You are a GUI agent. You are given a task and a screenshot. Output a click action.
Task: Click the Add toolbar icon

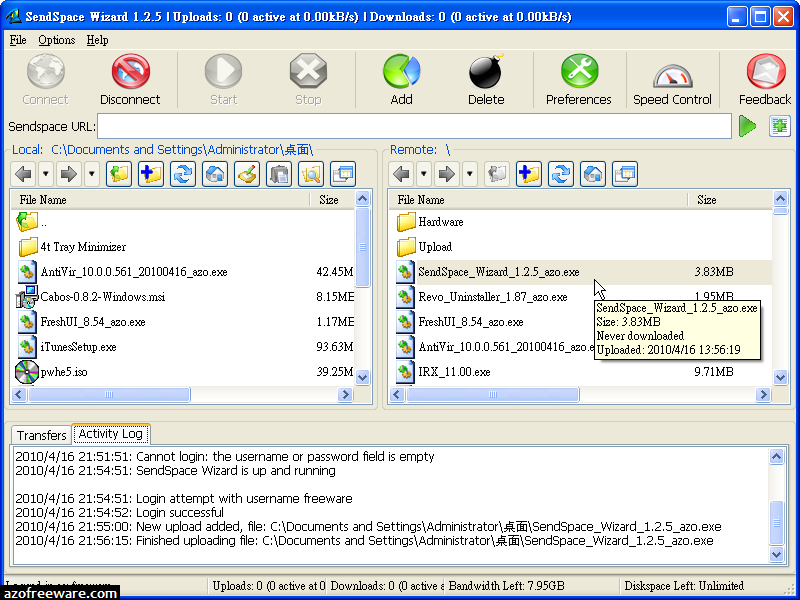pyautogui.click(x=402, y=72)
